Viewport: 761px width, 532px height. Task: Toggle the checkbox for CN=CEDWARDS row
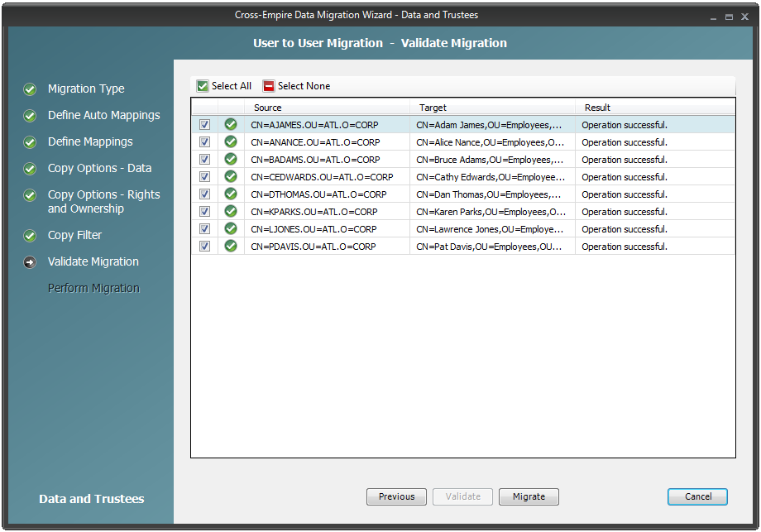(204, 177)
